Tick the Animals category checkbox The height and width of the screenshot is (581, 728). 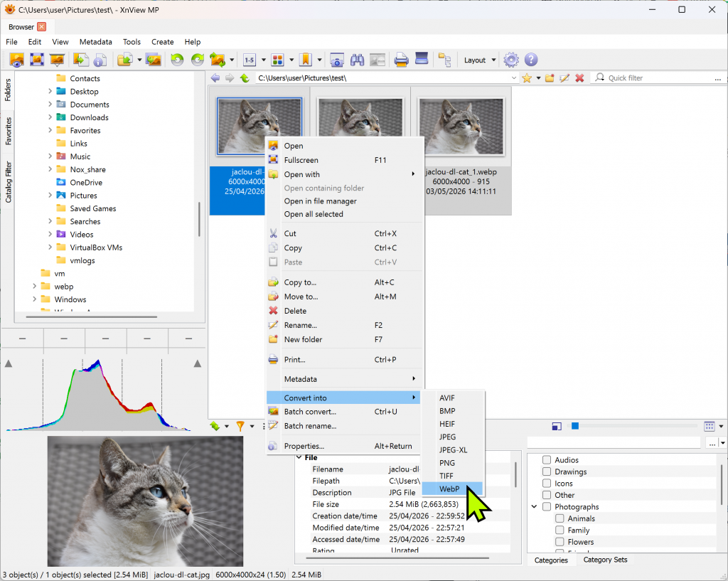point(560,518)
